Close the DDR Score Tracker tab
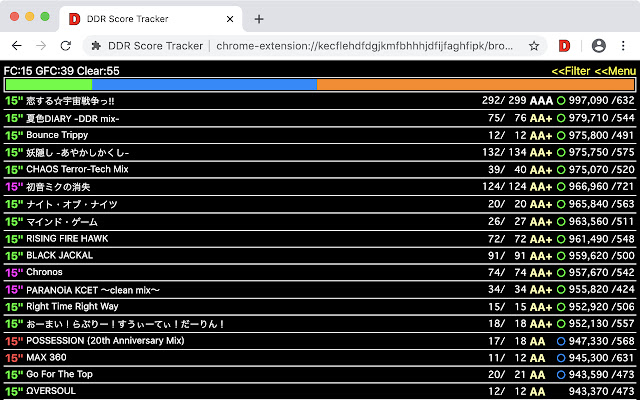Screen dimensions: 640x400 (x=230, y=19)
